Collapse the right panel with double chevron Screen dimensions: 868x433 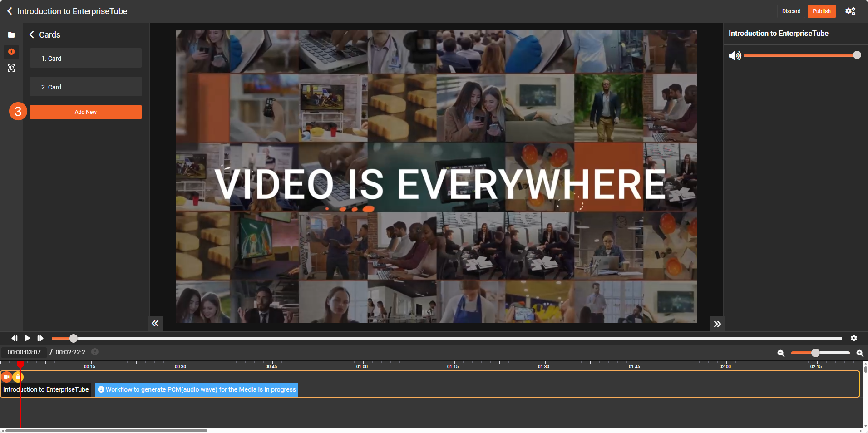coord(717,324)
